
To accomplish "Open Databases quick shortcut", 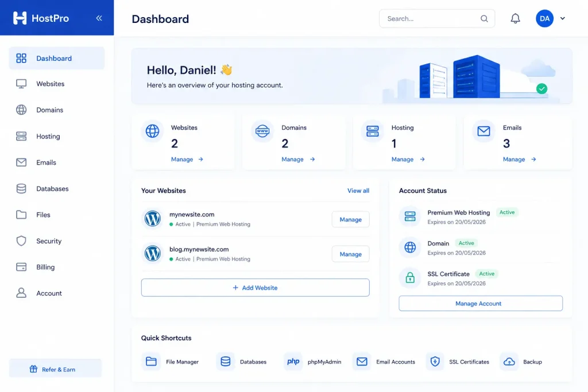I will click(242, 362).
